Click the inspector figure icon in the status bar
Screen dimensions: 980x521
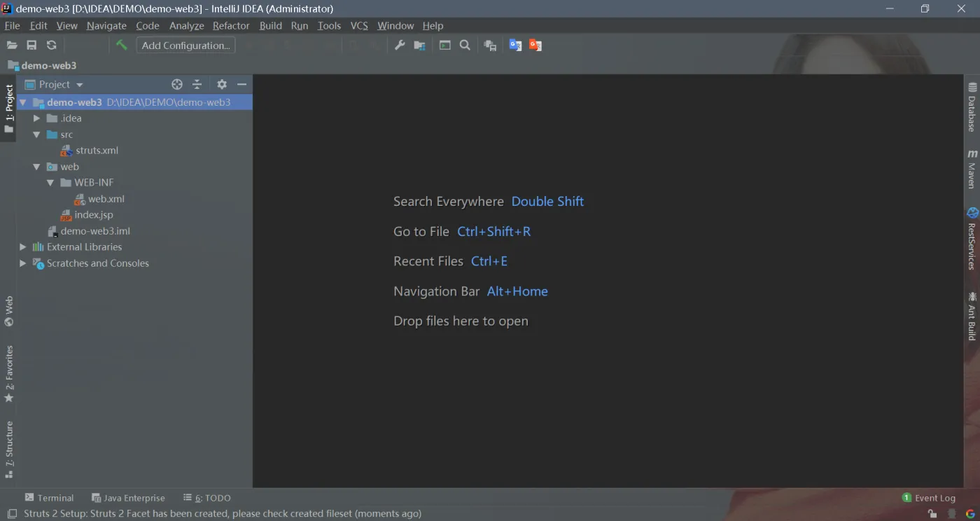[x=952, y=514]
